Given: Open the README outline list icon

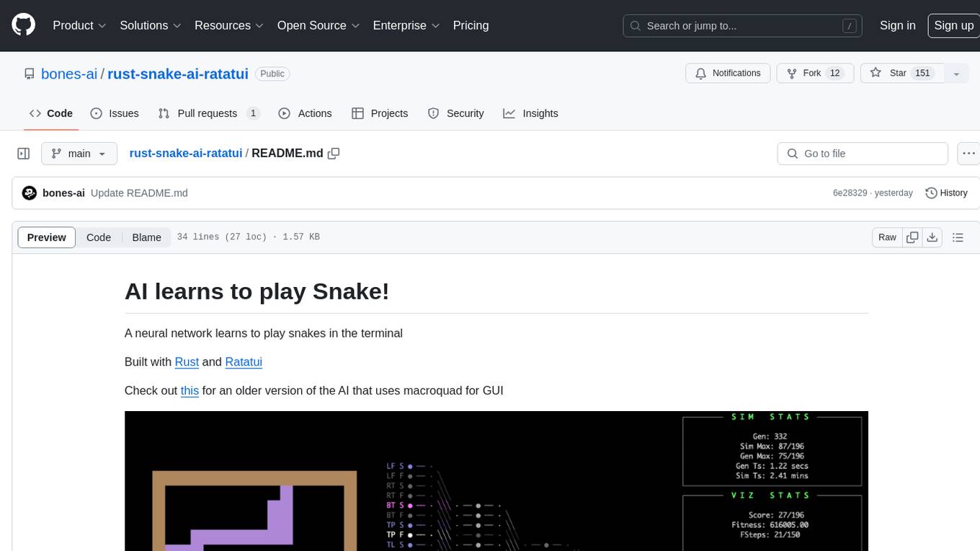Looking at the screenshot, I should [958, 237].
